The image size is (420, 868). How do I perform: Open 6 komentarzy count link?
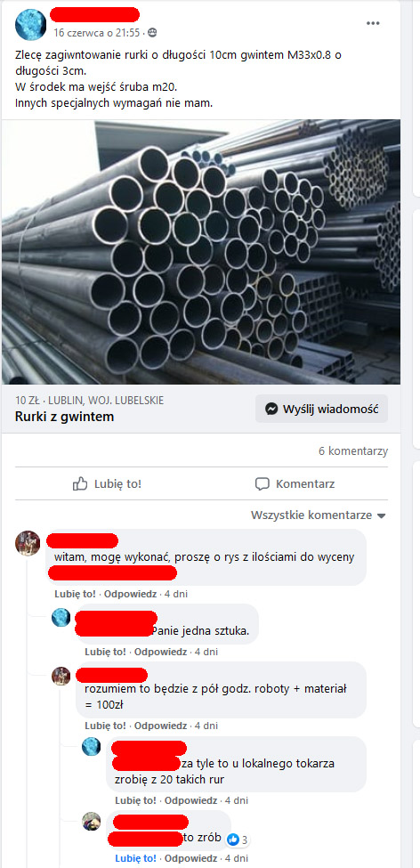pyautogui.click(x=353, y=451)
